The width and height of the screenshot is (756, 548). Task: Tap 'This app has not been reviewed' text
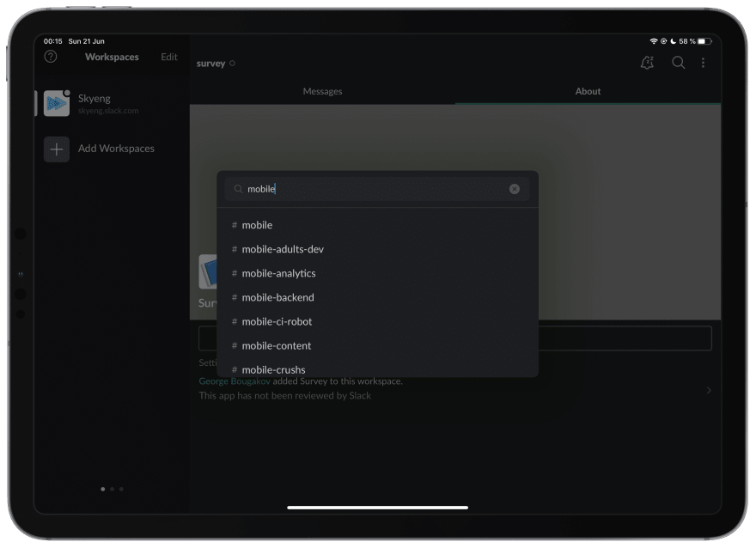click(285, 396)
